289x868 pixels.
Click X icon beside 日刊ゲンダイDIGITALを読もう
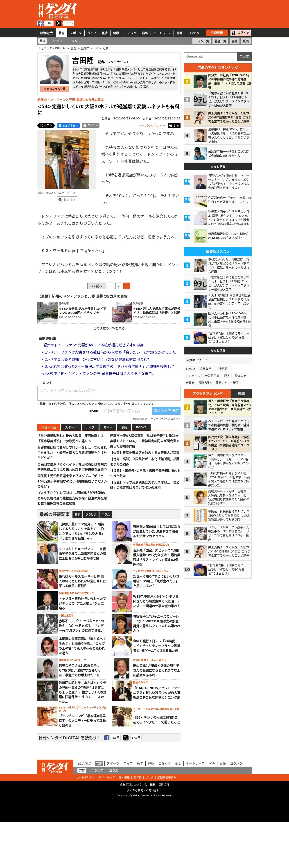126,738
